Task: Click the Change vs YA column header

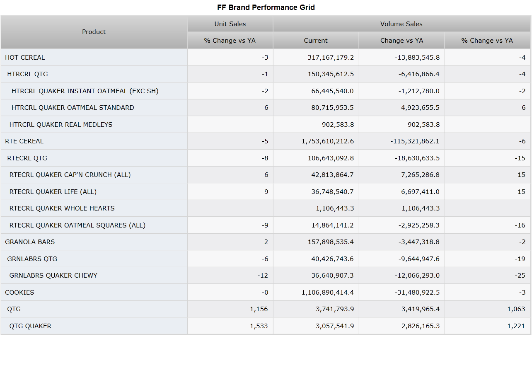Action: click(x=401, y=41)
